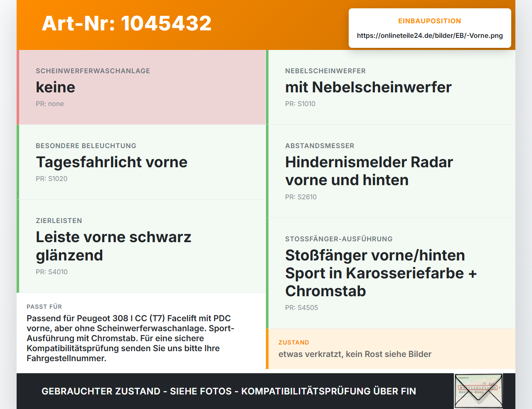The image size is (532, 409).
Task: Click the Gebrauchter Zustand footer banner text
Action: tap(229, 392)
